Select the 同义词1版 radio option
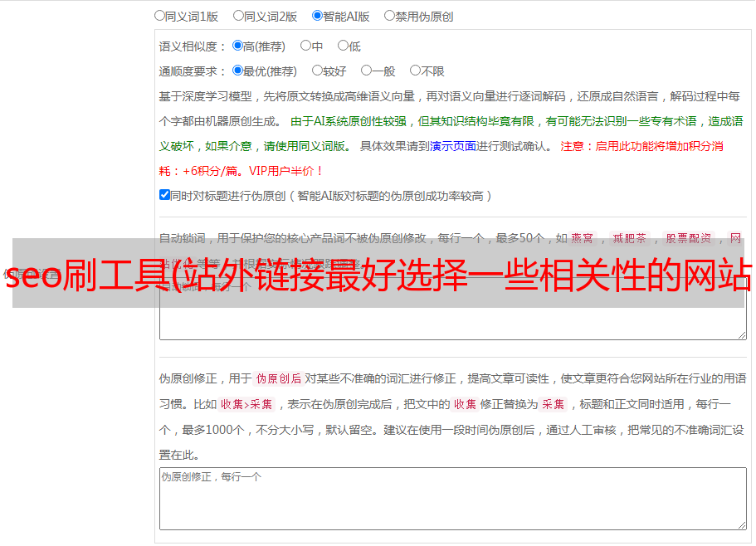 pyautogui.click(x=159, y=16)
